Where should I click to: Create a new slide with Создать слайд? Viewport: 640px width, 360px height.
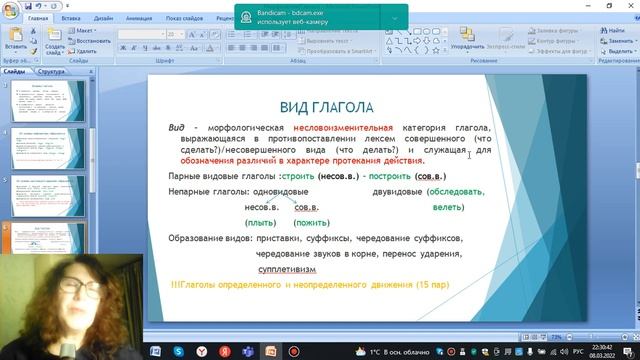55,41
